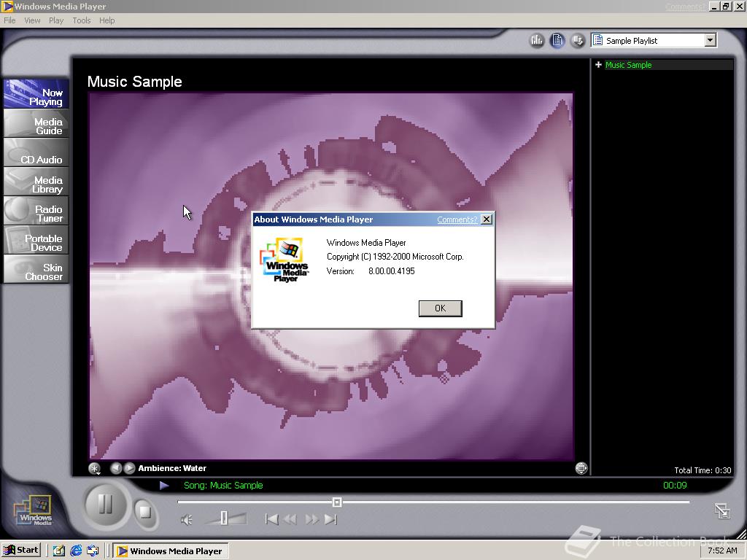
Task: Pause playback with the pause button
Action: pyautogui.click(x=105, y=504)
